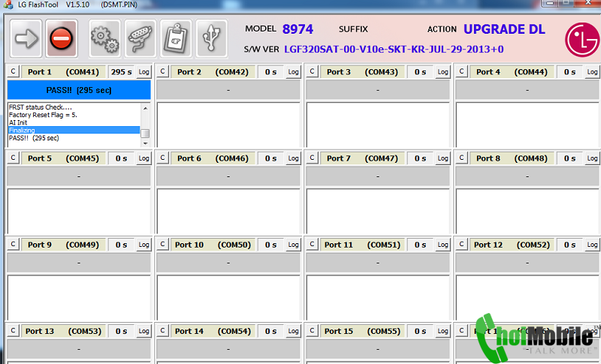
Task: Open the Log for Port 11
Action: click(x=442, y=245)
